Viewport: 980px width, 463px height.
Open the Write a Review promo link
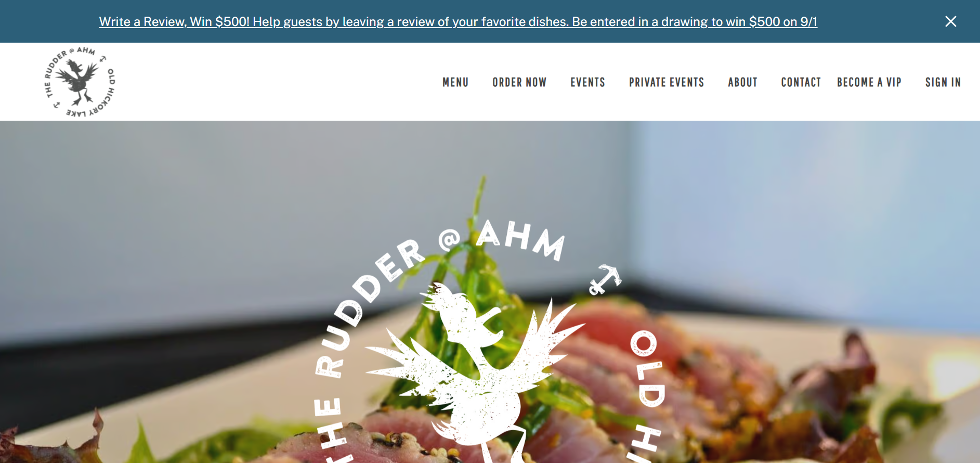pyautogui.click(x=458, y=21)
